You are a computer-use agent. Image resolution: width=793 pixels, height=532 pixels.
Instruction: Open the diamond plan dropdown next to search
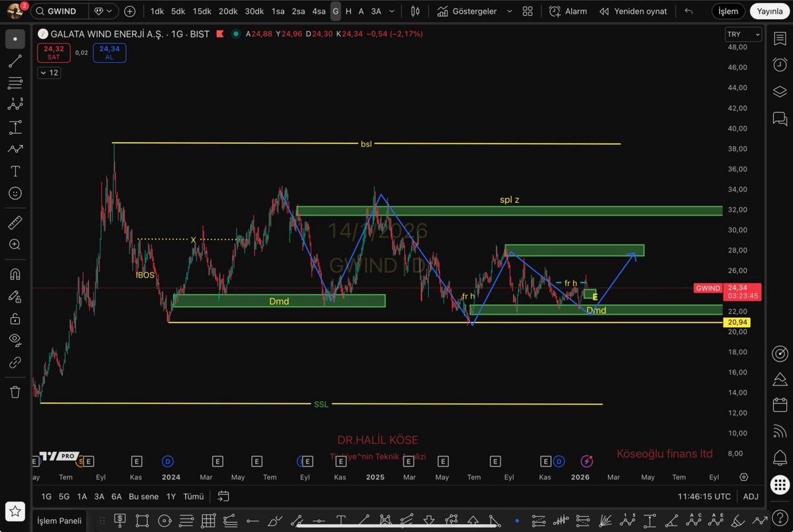click(x=104, y=11)
